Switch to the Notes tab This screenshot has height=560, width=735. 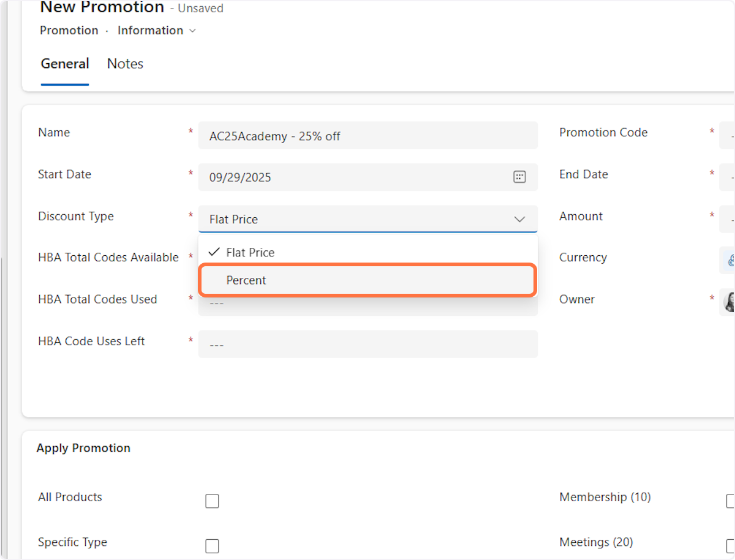pos(125,64)
